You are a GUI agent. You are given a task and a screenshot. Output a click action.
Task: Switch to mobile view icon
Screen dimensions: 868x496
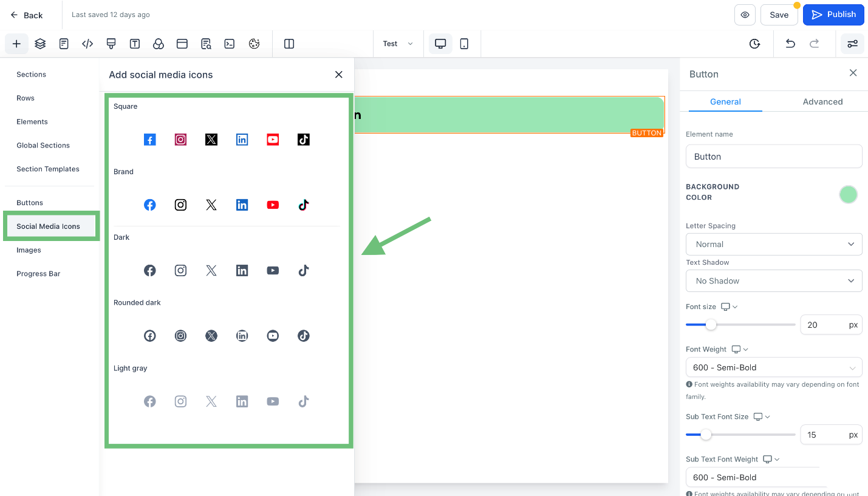[x=464, y=44]
